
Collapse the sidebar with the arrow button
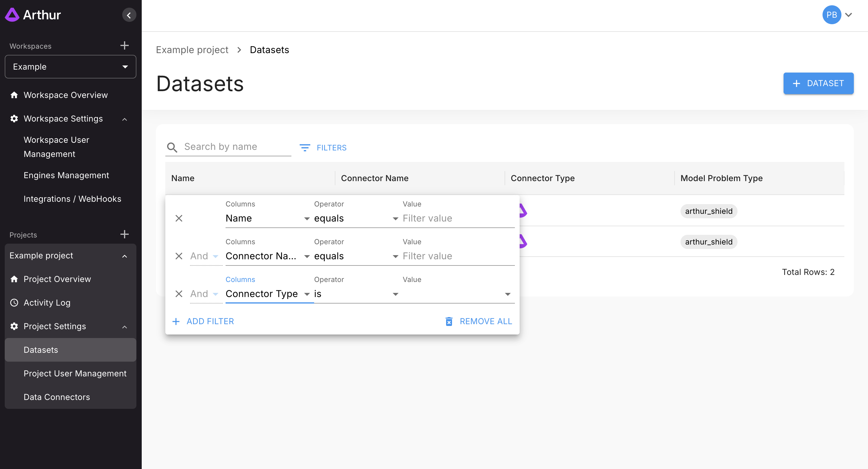[x=129, y=15]
